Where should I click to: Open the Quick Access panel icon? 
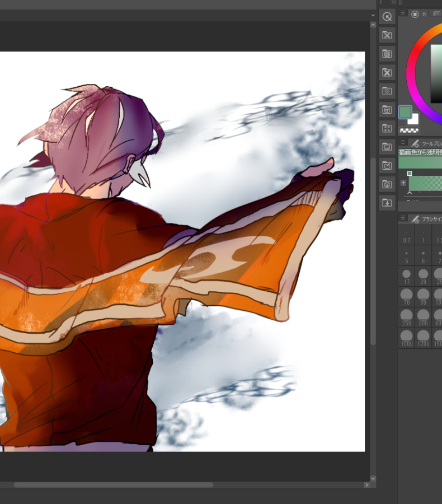(x=387, y=17)
